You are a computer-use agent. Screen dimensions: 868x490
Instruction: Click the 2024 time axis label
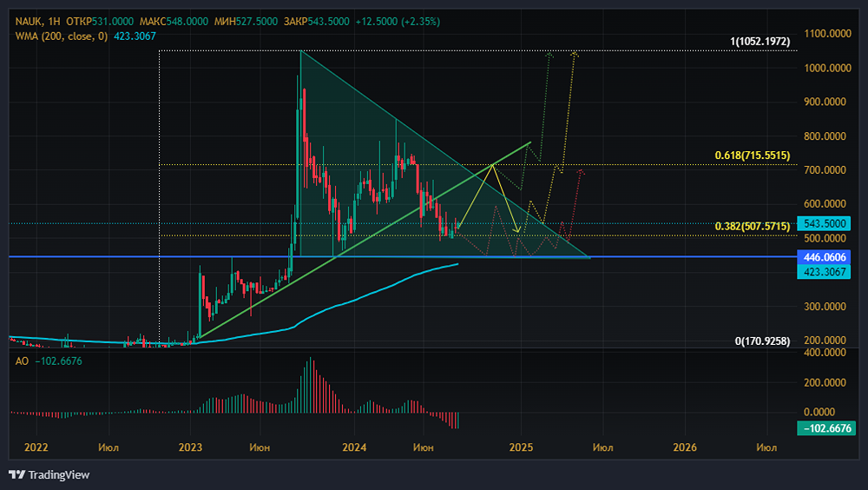(354, 448)
